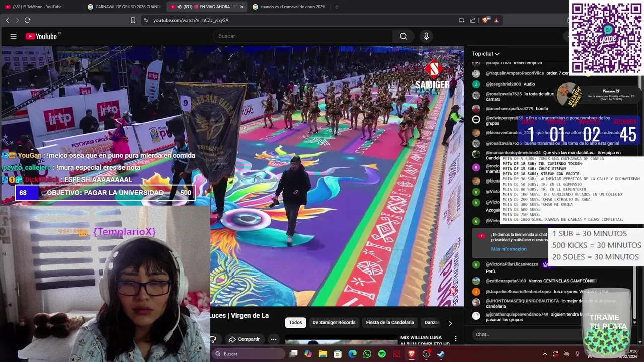Bookmark this page with the bookmark icon
The image size is (644, 362).
[133, 20]
